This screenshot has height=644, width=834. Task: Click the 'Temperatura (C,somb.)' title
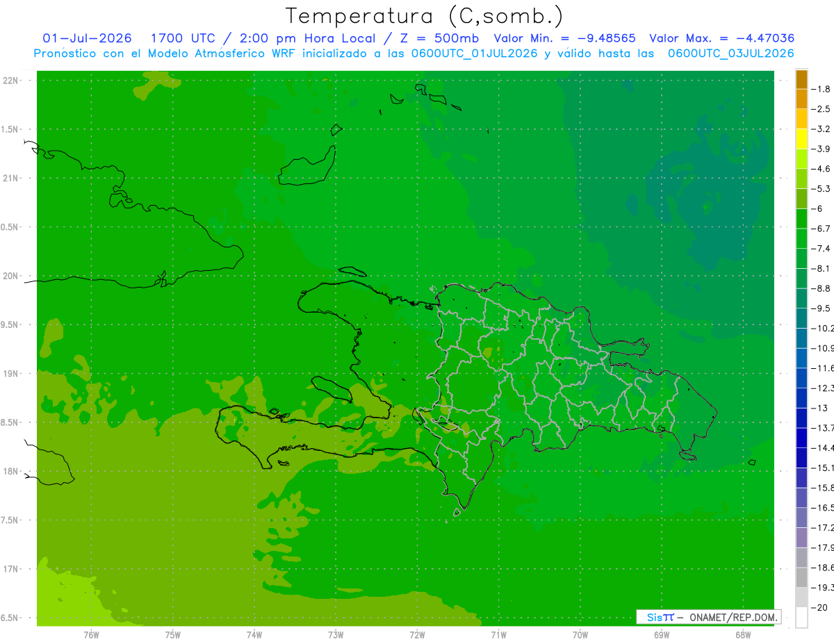[424, 16]
